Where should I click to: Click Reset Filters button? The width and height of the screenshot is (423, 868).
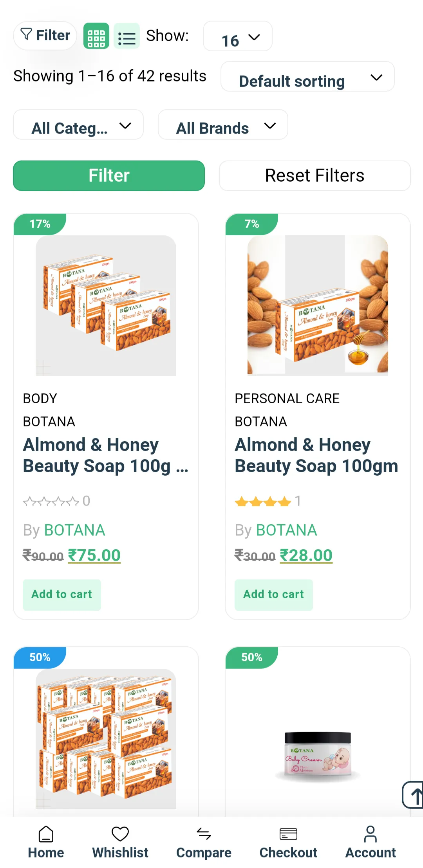pos(315,176)
